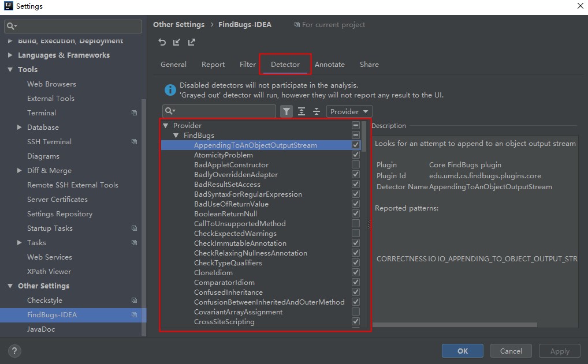Close the Settings dialog with X
Viewport: 588px width, 364px height.
580,6
